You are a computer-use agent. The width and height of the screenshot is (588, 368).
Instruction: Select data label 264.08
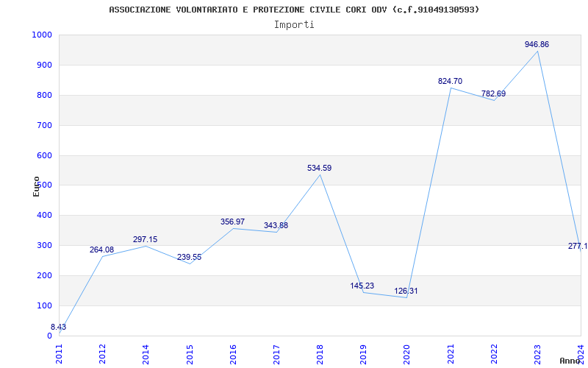101,250
